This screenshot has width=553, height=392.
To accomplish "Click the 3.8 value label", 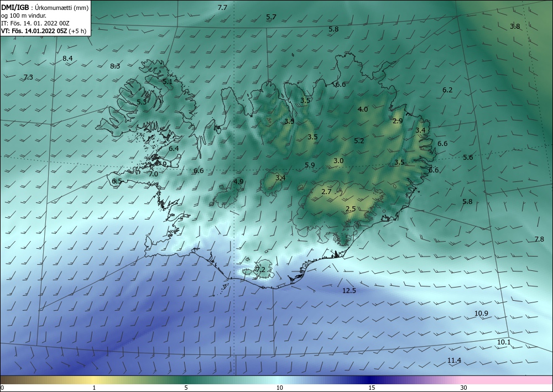I will click(515, 27).
